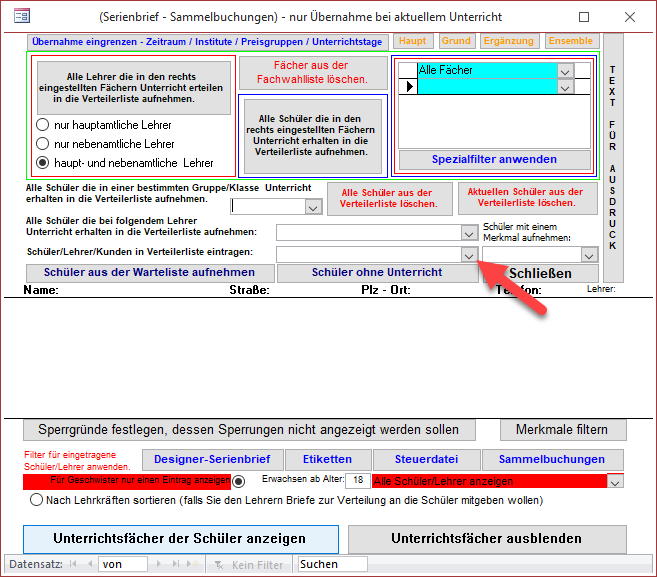Open the 'Alle Fächer' dropdown list

[566, 71]
